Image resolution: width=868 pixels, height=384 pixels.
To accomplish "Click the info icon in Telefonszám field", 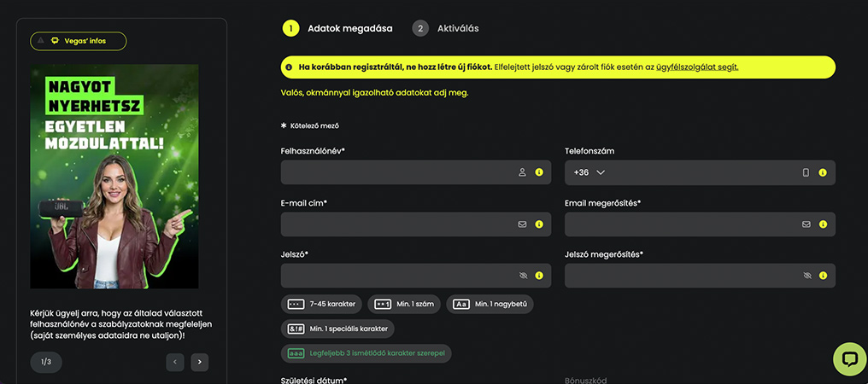I will [823, 172].
